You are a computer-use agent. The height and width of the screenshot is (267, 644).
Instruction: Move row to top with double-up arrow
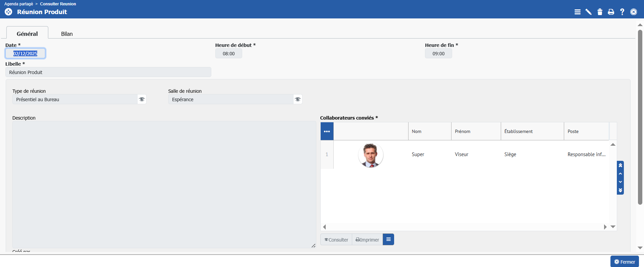[x=620, y=165]
